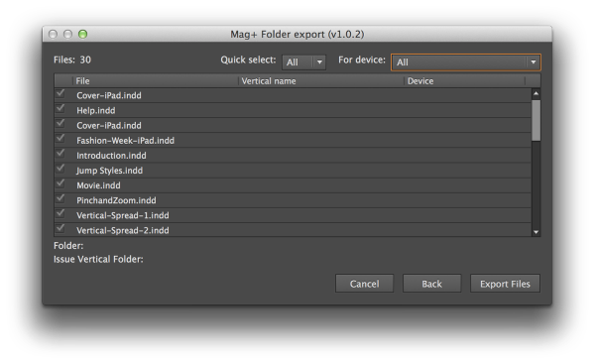Viewport: 595px width, 364px height.
Task: Toggle checkbox of Cover-iPad.indd directly above Help.indd
Action: [59, 94]
